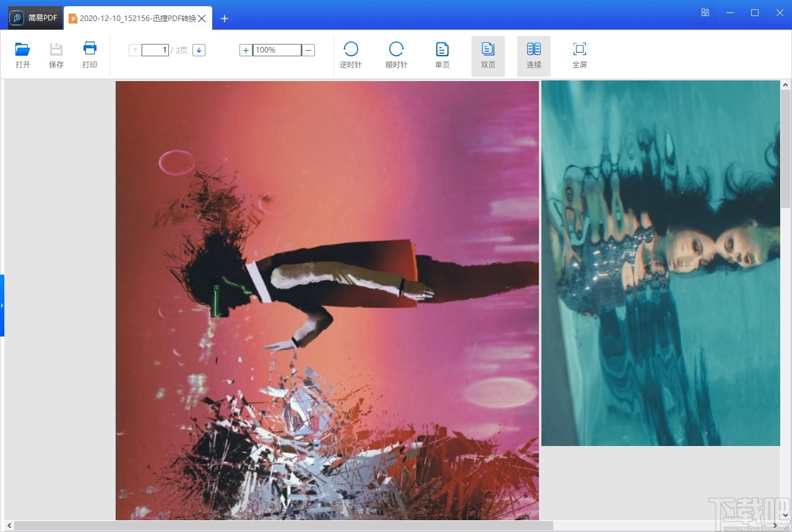Switch to single page view (单页)
The image size is (792, 532).
coord(442,55)
